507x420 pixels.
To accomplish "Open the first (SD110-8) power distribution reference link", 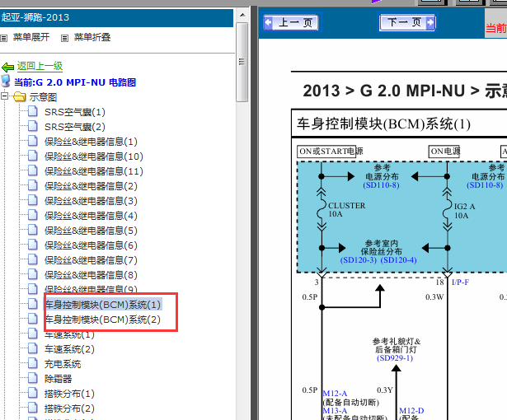I will (x=381, y=185).
